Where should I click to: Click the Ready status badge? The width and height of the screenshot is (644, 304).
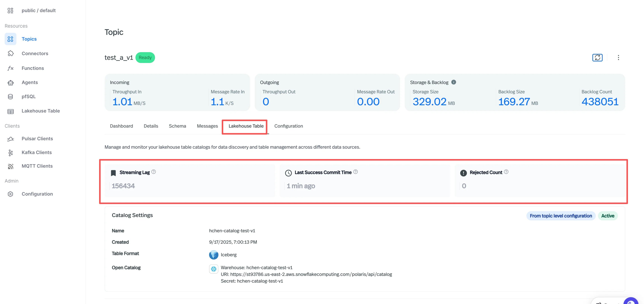[x=145, y=58]
